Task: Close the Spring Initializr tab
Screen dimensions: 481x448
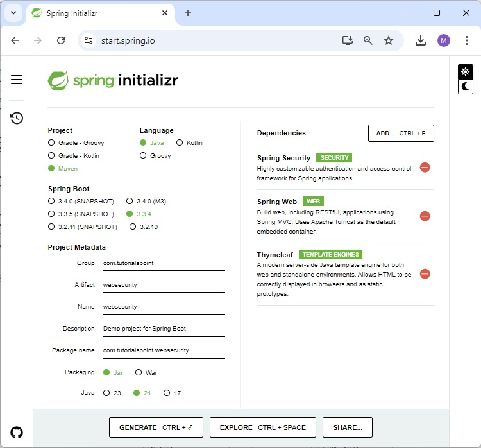Action: (165, 13)
